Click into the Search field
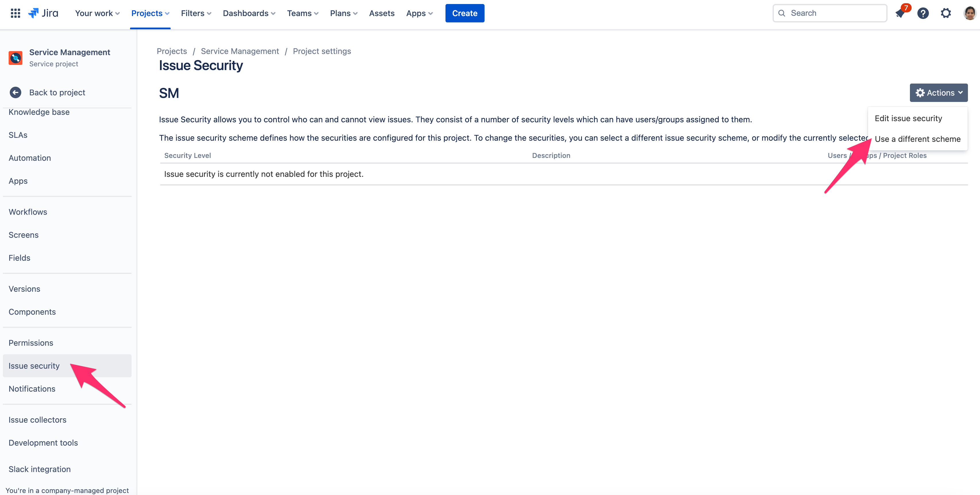 coord(833,13)
